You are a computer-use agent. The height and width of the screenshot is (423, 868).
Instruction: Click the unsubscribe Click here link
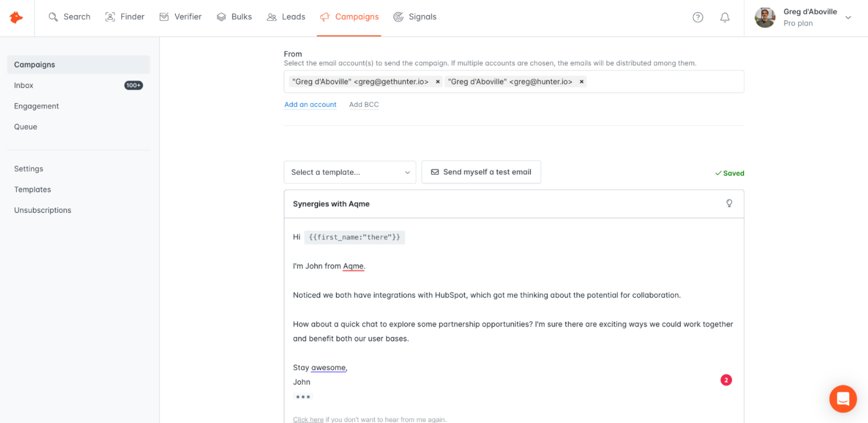(308, 419)
